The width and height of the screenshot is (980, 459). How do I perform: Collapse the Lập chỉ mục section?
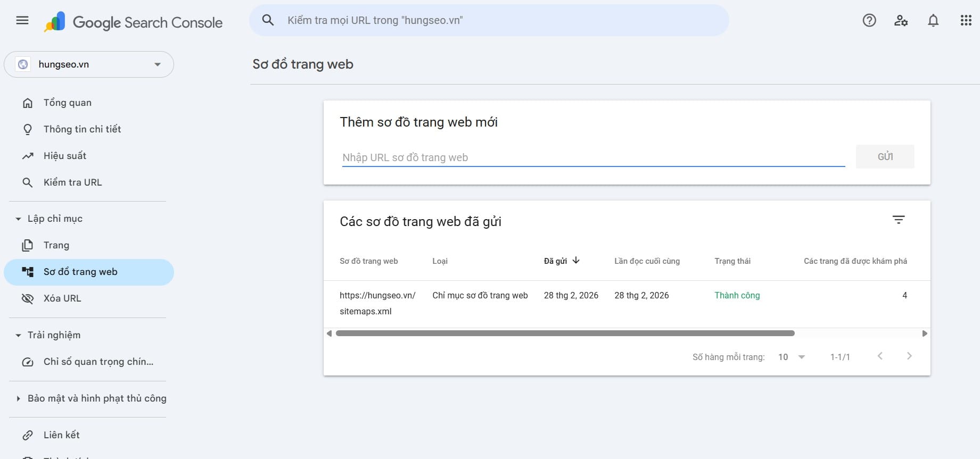point(19,219)
